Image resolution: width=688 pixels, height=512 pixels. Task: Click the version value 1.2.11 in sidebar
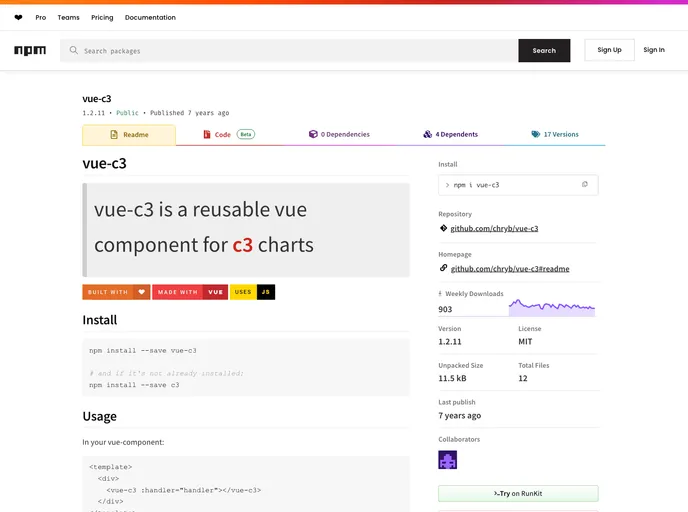tap(450, 342)
